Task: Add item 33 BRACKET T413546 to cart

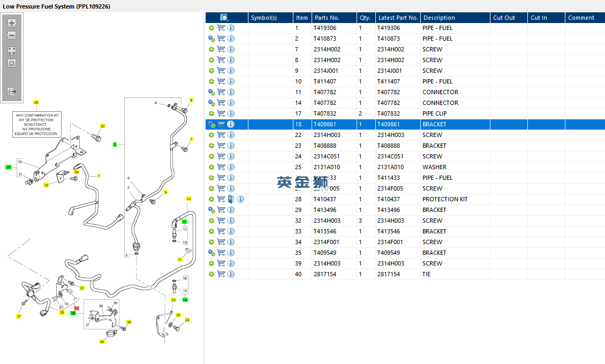Action: coord(221,231)
